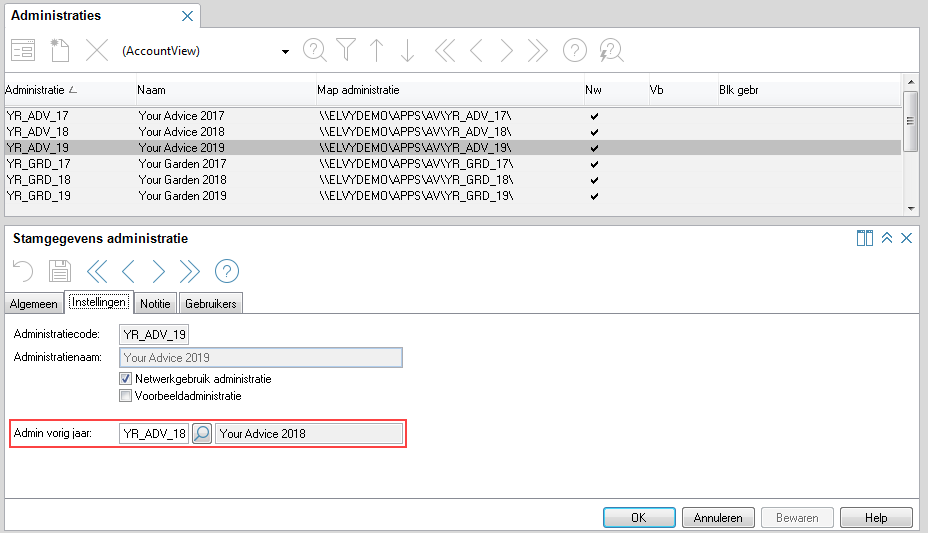Jump to first record in Stamgegevens toolbar
This screenshot has width=928, height=533.
[97, 271]
